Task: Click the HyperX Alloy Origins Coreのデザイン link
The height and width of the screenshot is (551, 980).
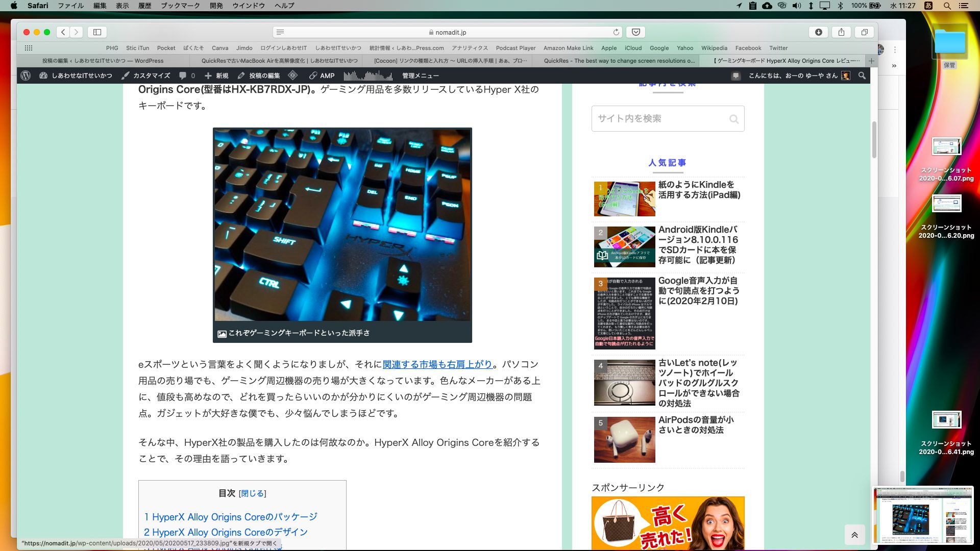Action: tap(226, 532)
